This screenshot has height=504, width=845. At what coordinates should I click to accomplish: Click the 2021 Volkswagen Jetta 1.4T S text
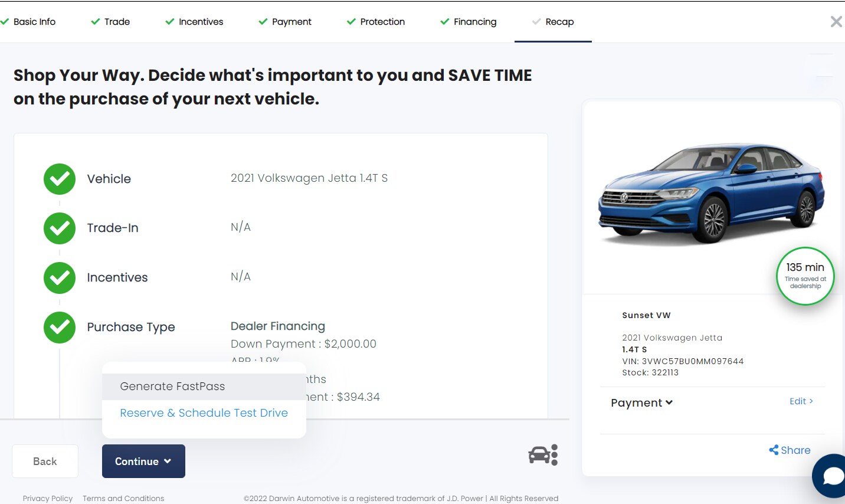[x=309, y=178]
